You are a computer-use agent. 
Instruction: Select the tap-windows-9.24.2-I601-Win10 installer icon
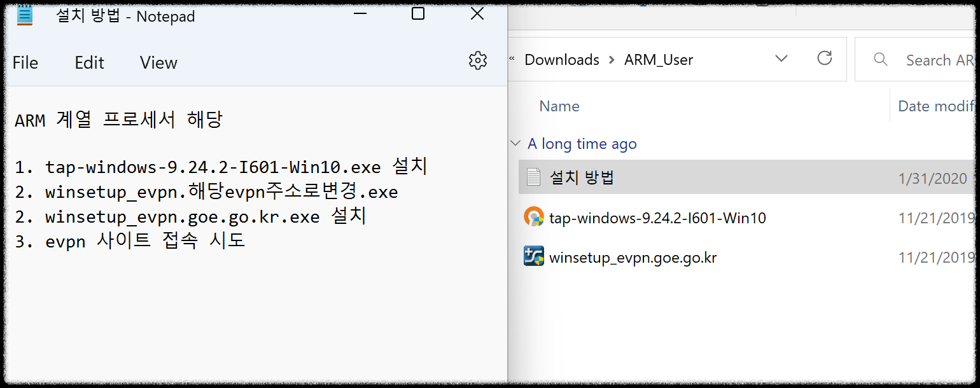(533, 218)
